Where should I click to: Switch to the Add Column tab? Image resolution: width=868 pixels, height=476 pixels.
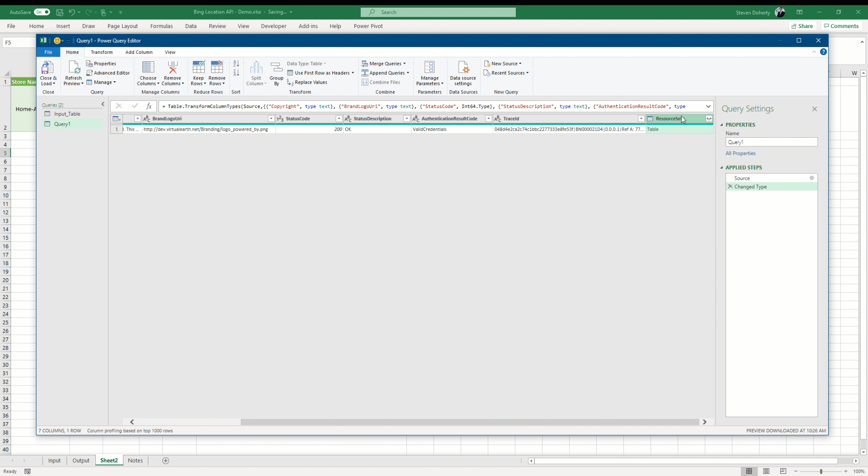point(139,52)
